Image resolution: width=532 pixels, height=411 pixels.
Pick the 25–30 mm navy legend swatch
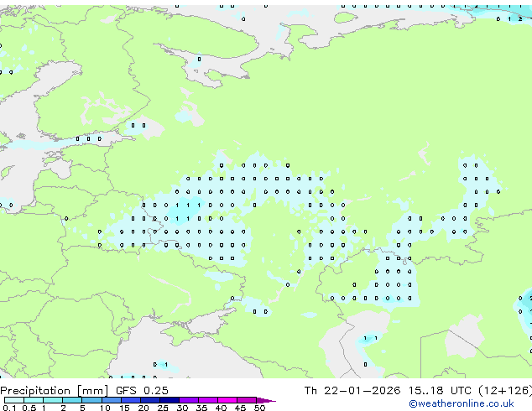(x=169, y=400)
